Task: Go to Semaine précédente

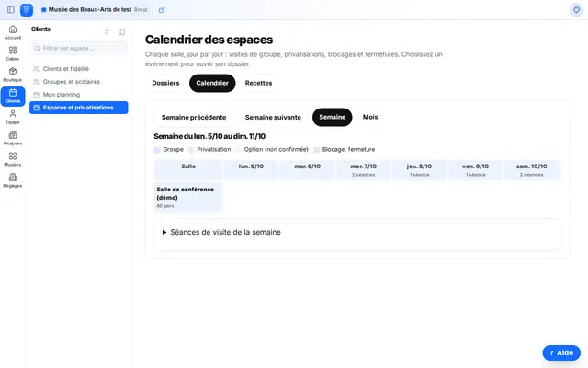Action: pyautogui.click(x=194, y=117)
